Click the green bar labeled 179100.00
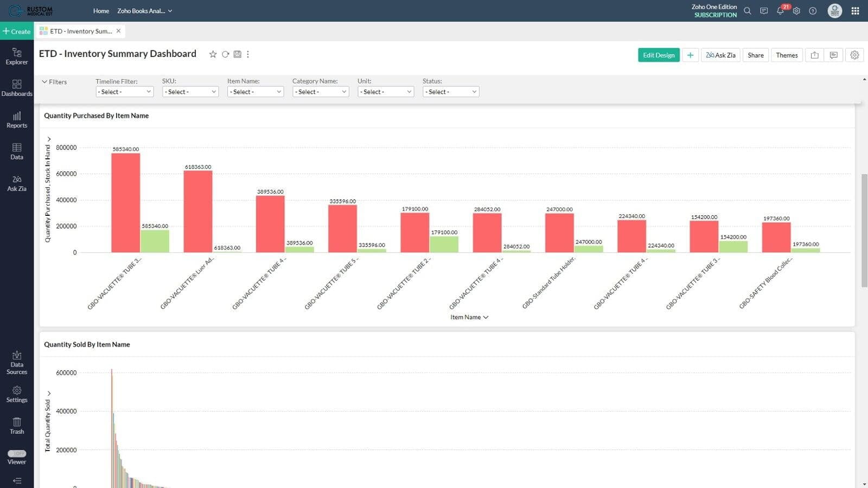 coord(444,244)
